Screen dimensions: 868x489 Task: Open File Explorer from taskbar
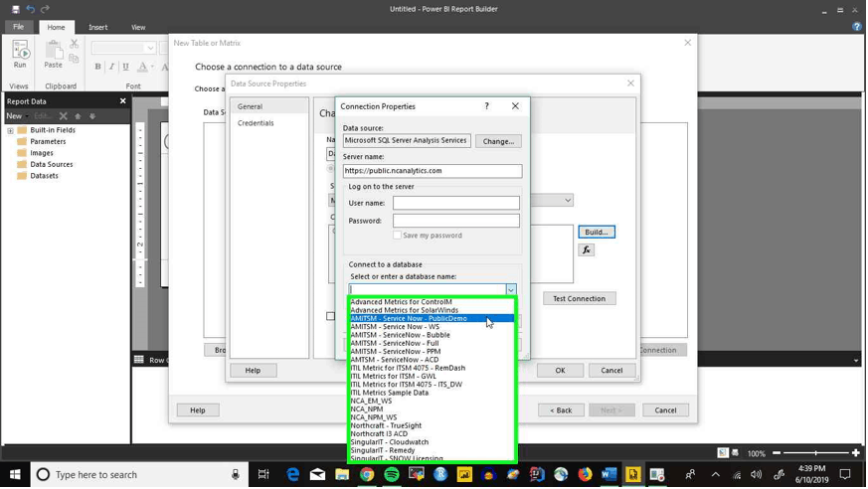(342, 475)
